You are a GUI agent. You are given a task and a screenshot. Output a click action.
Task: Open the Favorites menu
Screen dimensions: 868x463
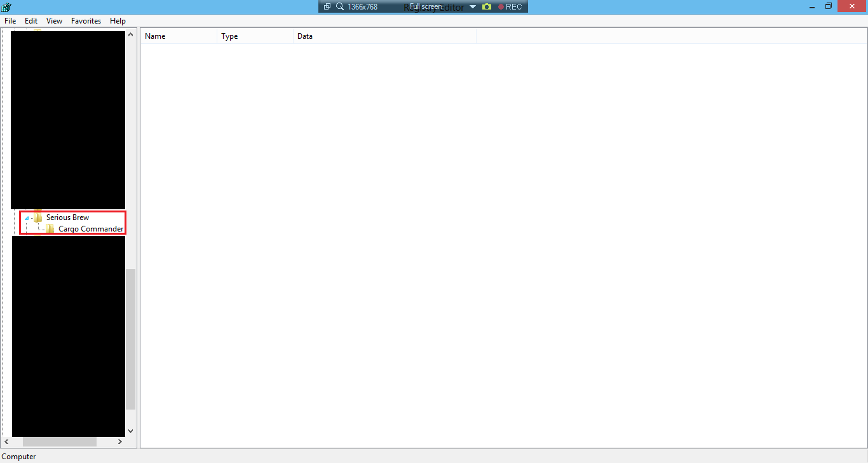(x=86, y=21)
